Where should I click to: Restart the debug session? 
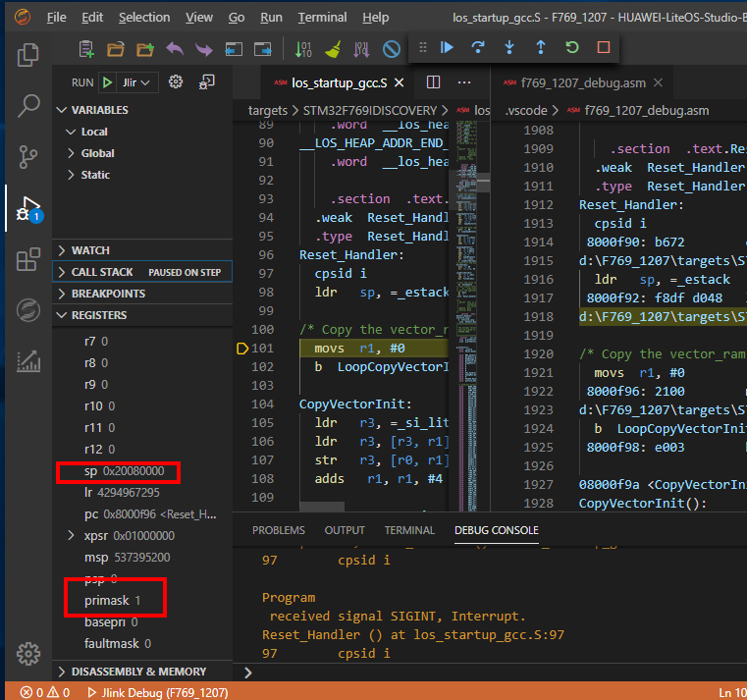click(x=571, y=47)
